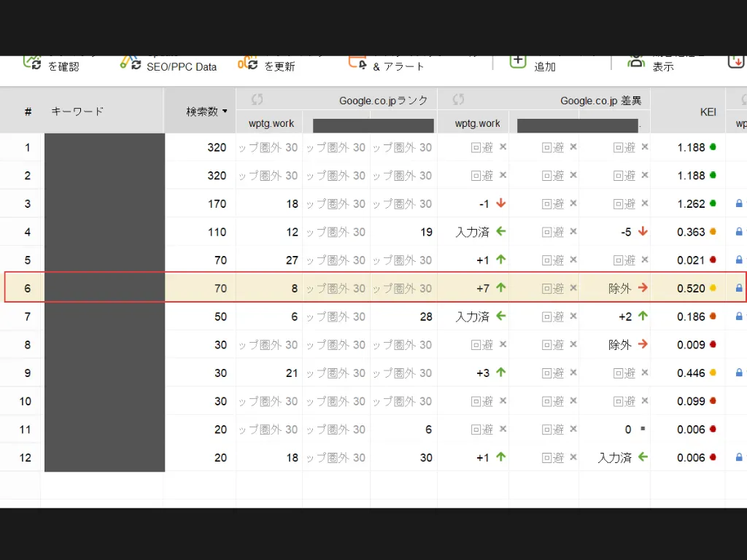Click the refresh icon beside Google.co.jp ランク header

(x=256, y=99)
